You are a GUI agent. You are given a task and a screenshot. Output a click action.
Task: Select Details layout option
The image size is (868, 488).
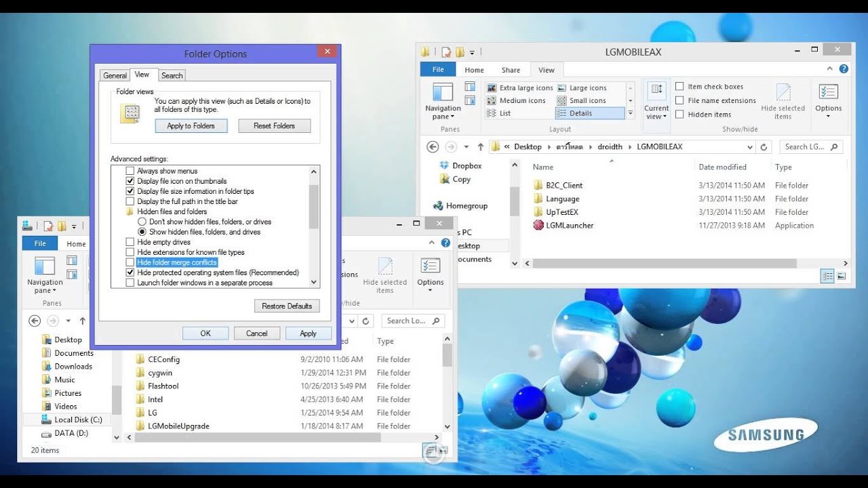tap(589, 113)
